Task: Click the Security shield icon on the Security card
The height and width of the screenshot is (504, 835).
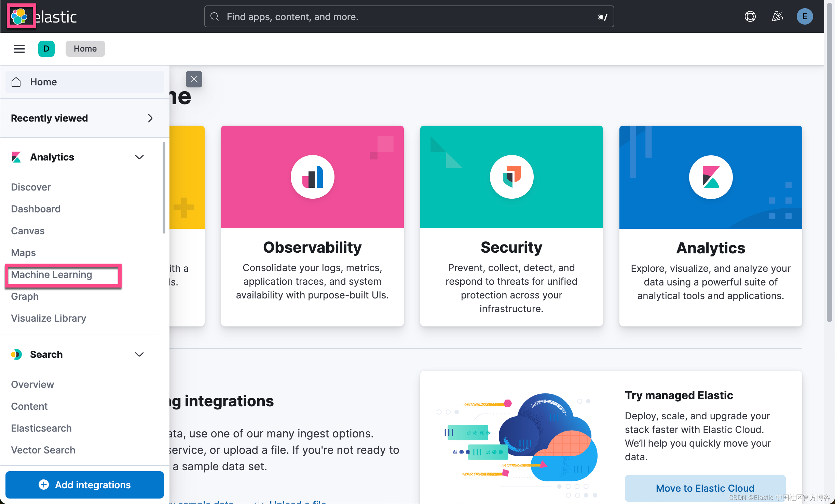Action: pyautogui.click(x=511, y=177)
